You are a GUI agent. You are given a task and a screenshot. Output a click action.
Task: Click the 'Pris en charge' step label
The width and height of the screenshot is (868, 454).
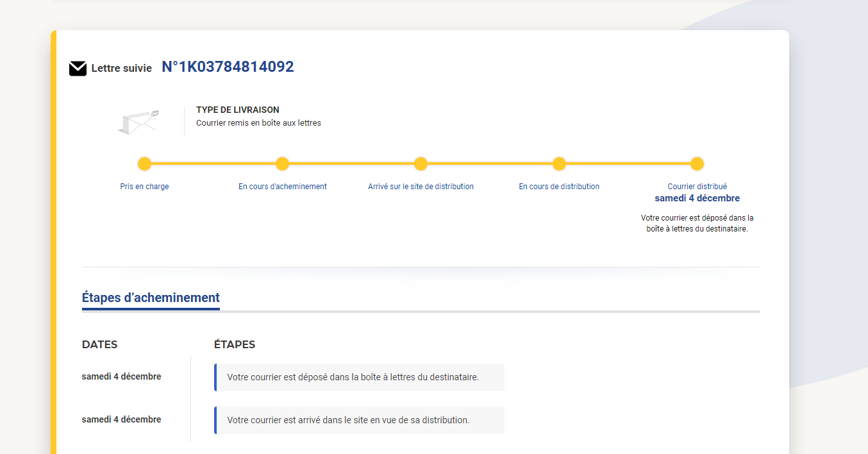coord(144,187)
